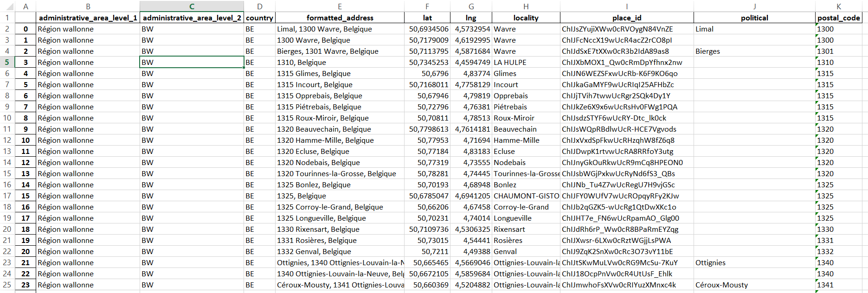The height and width of the screenshot is (293, 868).
Task: Select column C by its header letter
Action: coord(192,6)
